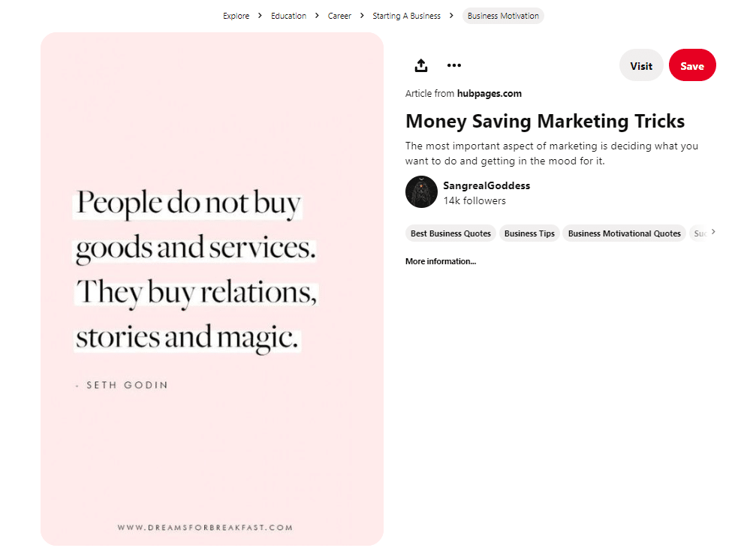The height and width of the screenshot is (560, 741).
Task: Go to Career in the breadcrumb
Action: click(x=339, y=16)
